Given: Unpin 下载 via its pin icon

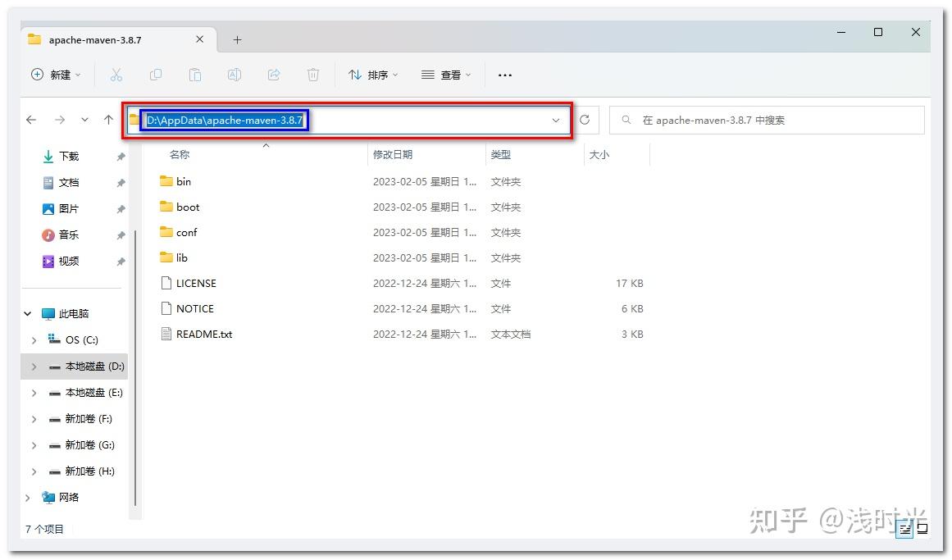Looking at the screenshot, I should click(121, 157).
